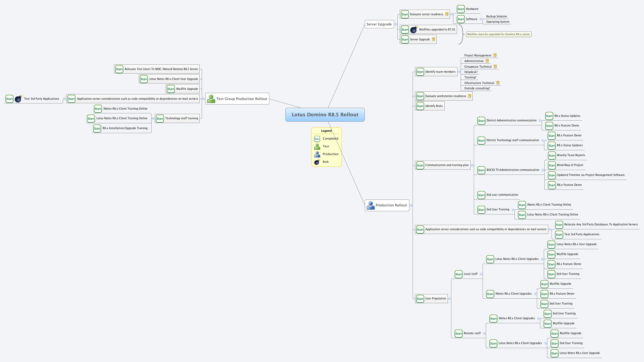Click the note icon on "Groupware Technical"
The image size is (644, 362).
[495, 66]
